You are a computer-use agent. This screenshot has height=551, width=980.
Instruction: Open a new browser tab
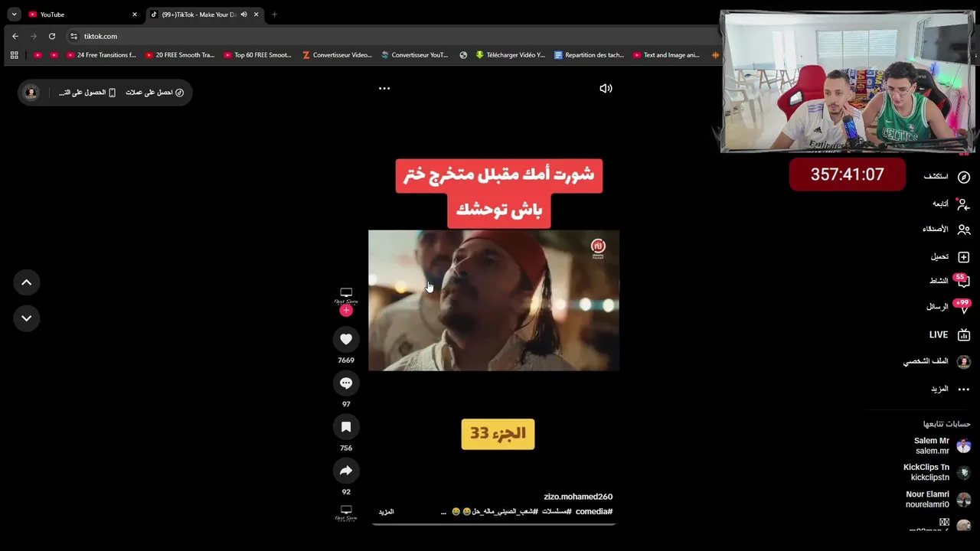tap(274, 15)
